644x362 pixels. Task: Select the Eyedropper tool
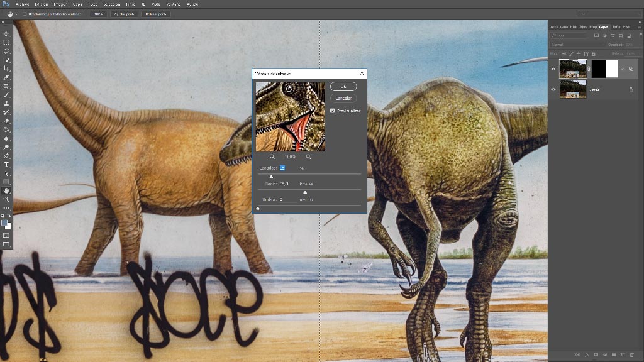pyautogui.click(x=6, y=77)
